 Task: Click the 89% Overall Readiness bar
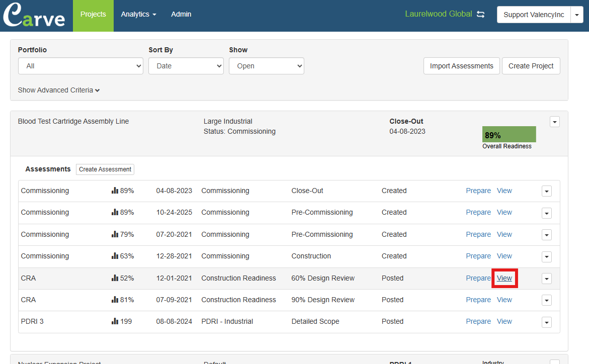click(x=509, y=135)
